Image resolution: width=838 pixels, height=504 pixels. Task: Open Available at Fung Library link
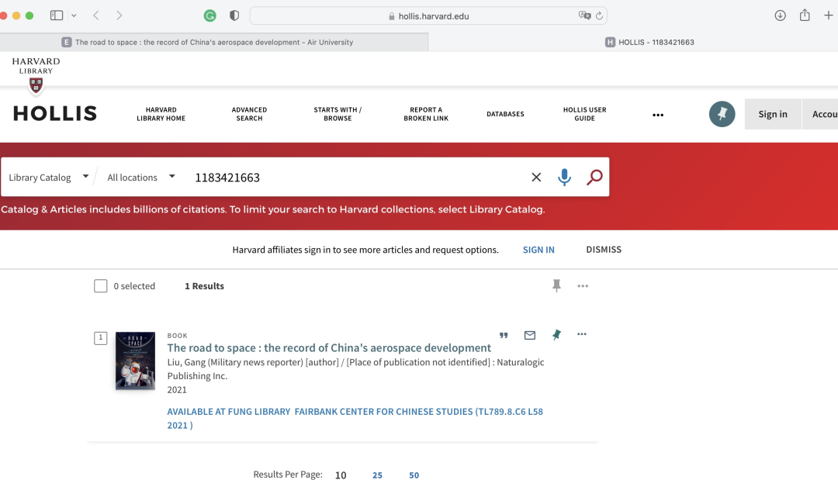pos(355,419)
